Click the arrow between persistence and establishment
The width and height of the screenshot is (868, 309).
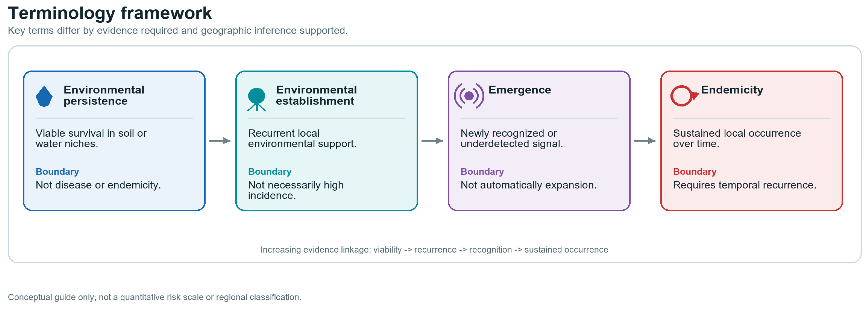[220, 141]
